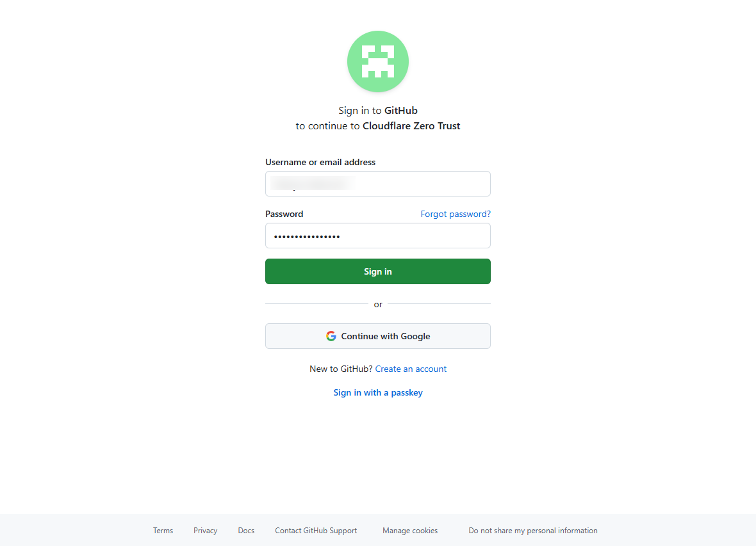Click the Password field label
756x546 pixels.
click(284, 214)
